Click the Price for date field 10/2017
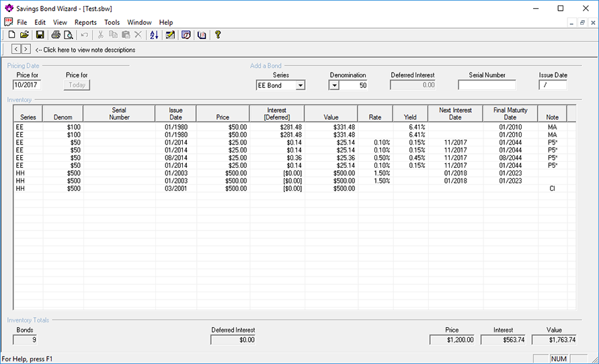 27,85
